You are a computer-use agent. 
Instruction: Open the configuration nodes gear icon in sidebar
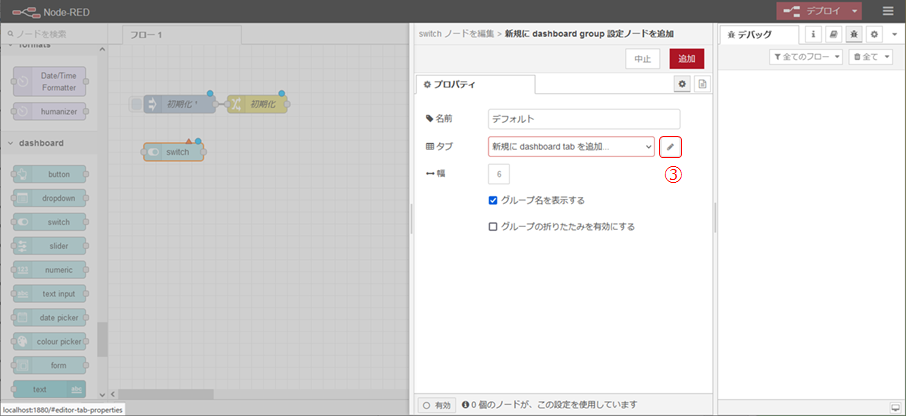pyautogui.click(x=873, y=33)
